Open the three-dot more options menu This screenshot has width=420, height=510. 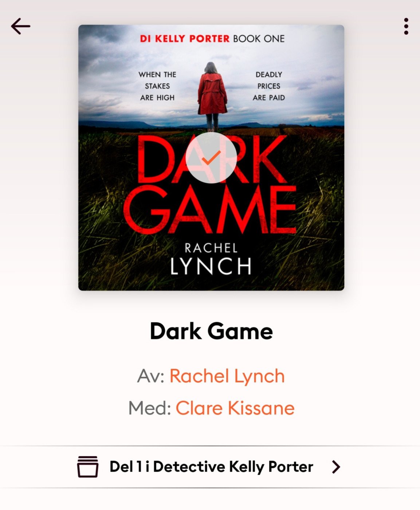pos(406,26)
